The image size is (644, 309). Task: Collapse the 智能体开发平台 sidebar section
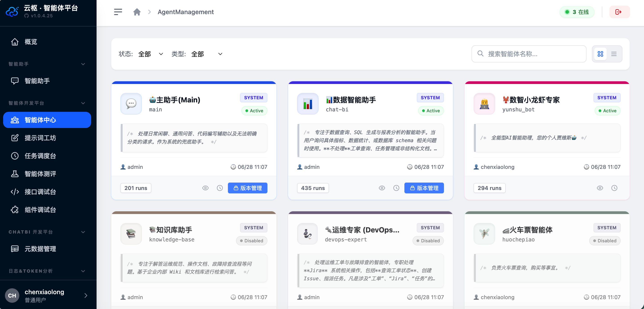pyautogui.click(x=83, y=103)
